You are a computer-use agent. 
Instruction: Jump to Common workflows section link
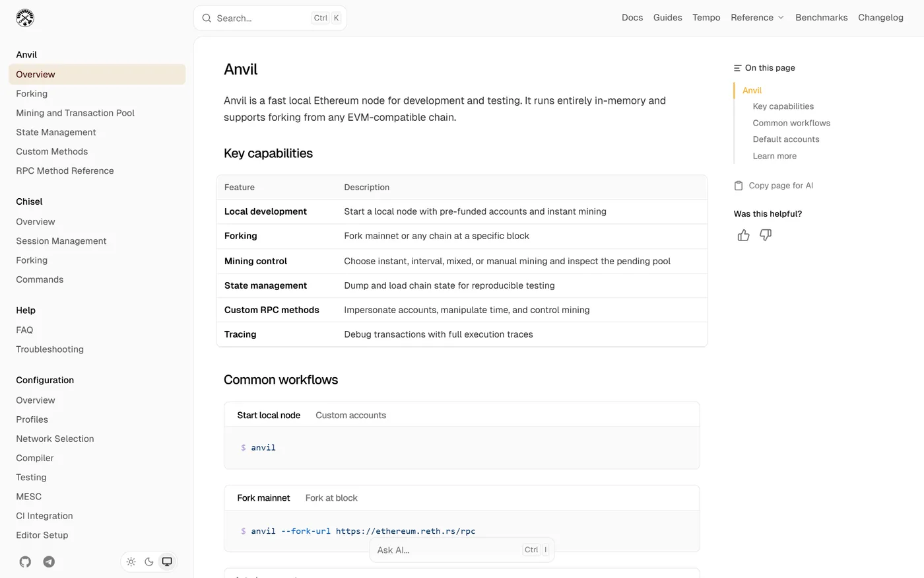[x=791, y=123]
